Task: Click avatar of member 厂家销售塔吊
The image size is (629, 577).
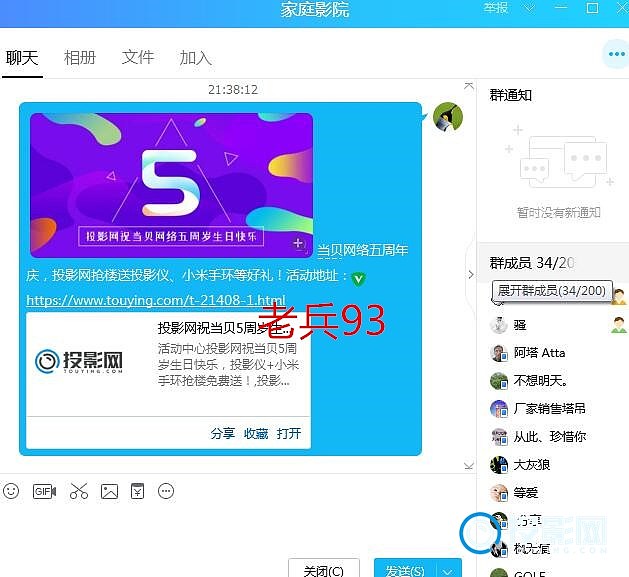Action: pyautogui.click(x=499, y=408)
